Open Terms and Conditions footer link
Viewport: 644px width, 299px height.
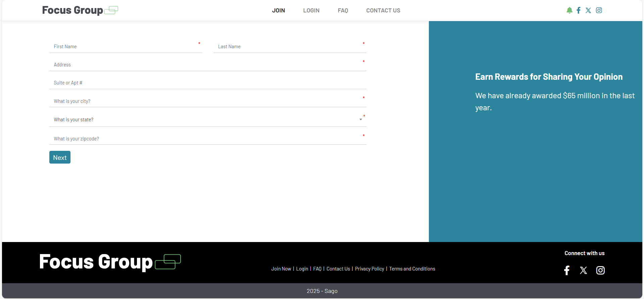click(412, 269)
